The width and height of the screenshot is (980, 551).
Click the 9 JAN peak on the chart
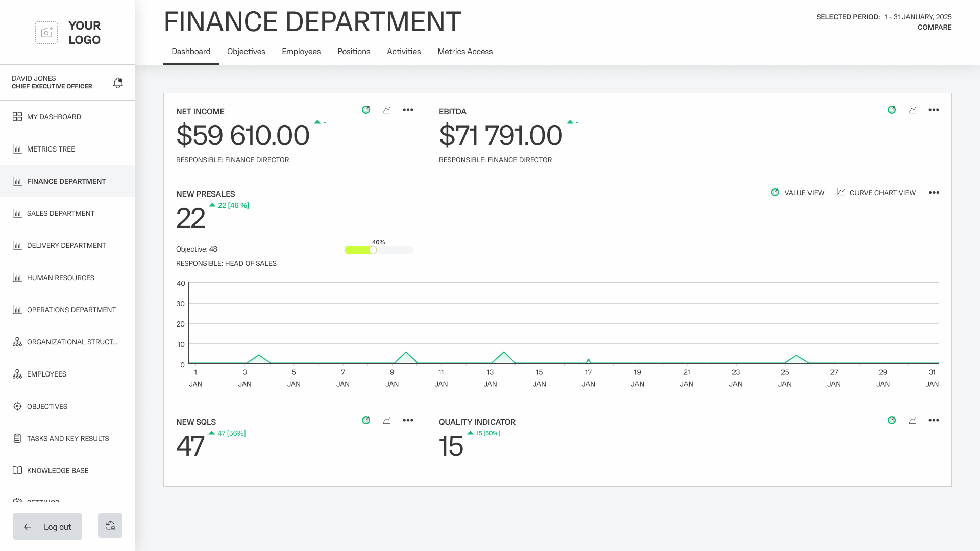[406, 353]
